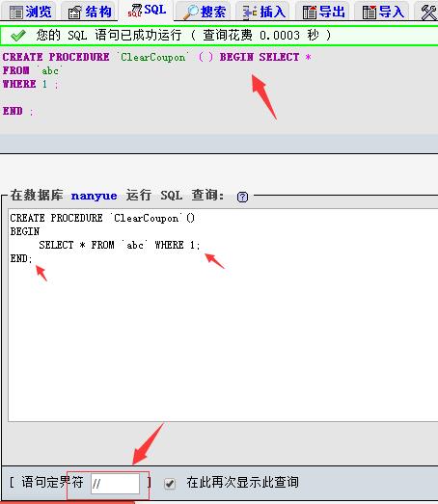Open the SQL query help question icon
The height and width of the screenshot is (504, 438).
242,197
